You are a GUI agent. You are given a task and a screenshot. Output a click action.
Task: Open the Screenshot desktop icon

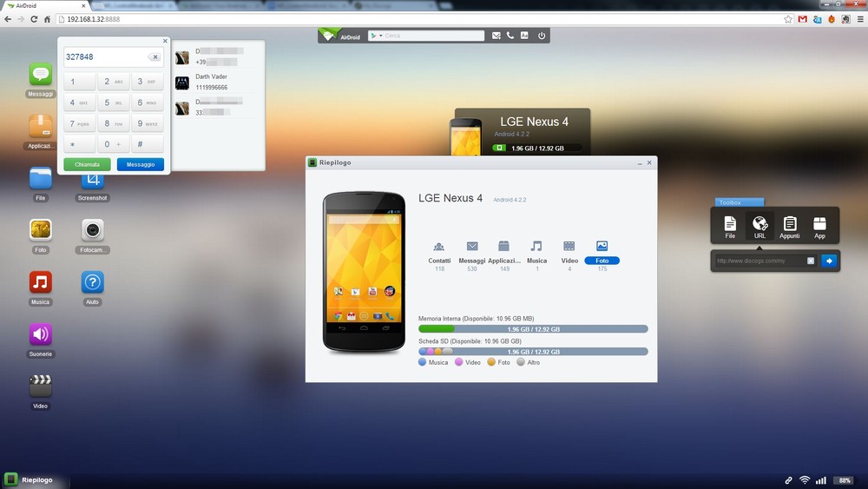(93, 180)
